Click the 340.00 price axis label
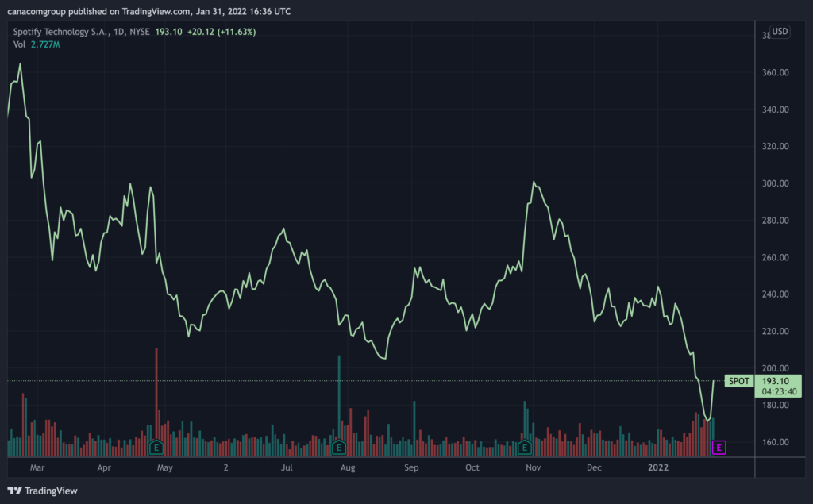 click(x=775, y=110)
